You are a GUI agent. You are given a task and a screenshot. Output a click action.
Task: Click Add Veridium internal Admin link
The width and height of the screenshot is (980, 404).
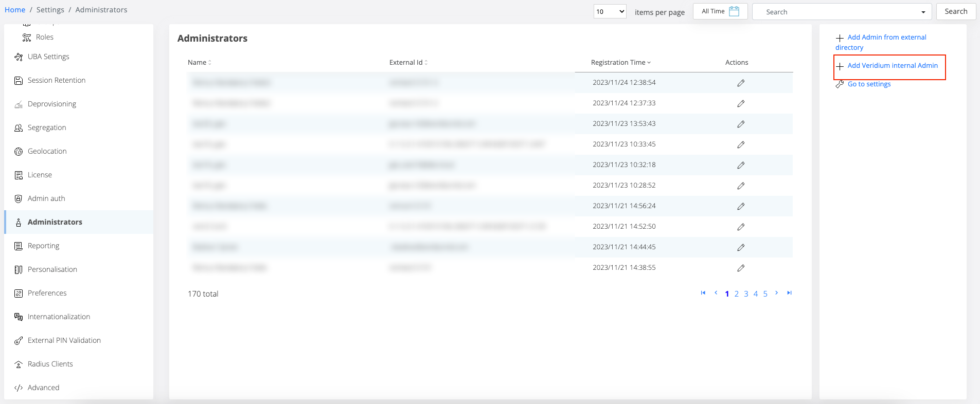coord(893,66)
